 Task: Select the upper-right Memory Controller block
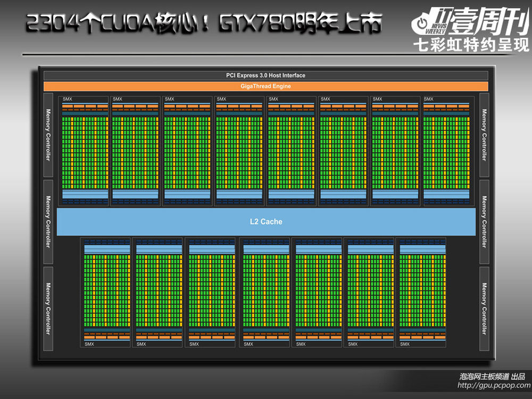coord(484,135)
